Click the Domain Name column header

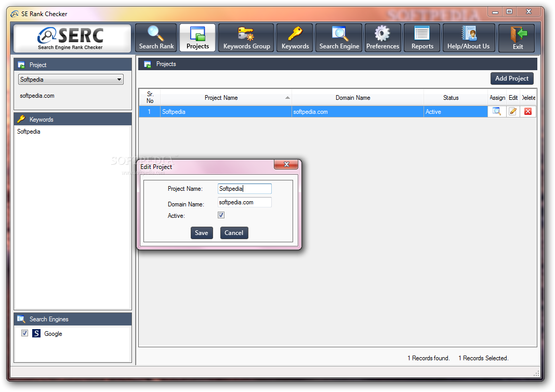pyautogui.click(x=358, y=97)
